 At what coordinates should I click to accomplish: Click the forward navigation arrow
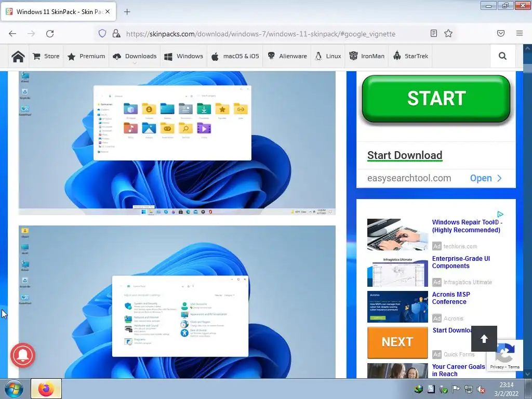click(31, 34)
